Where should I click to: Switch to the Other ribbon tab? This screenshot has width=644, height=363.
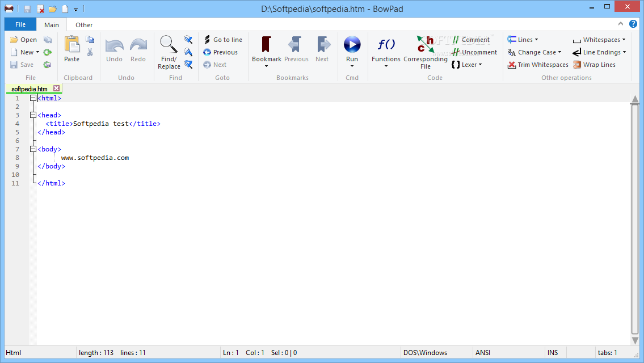pos(84,25)
